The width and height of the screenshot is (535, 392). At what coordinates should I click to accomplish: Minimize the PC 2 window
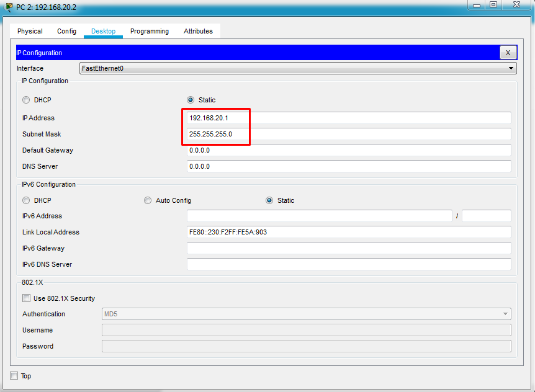(x=477, y=5)
